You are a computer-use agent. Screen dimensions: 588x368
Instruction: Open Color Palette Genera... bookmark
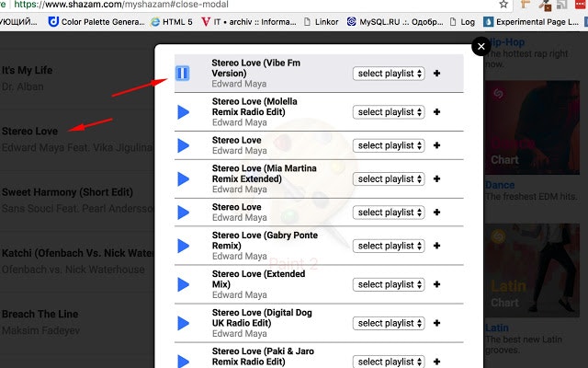(x=96, y=22)
